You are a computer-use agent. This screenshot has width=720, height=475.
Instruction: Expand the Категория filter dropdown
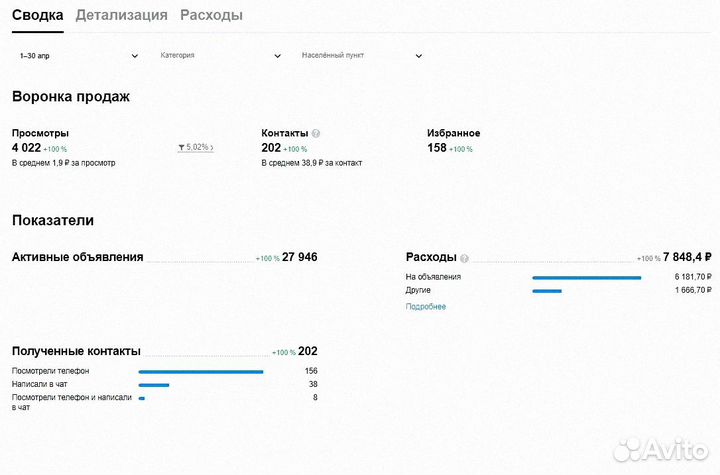tap(221, 56)
